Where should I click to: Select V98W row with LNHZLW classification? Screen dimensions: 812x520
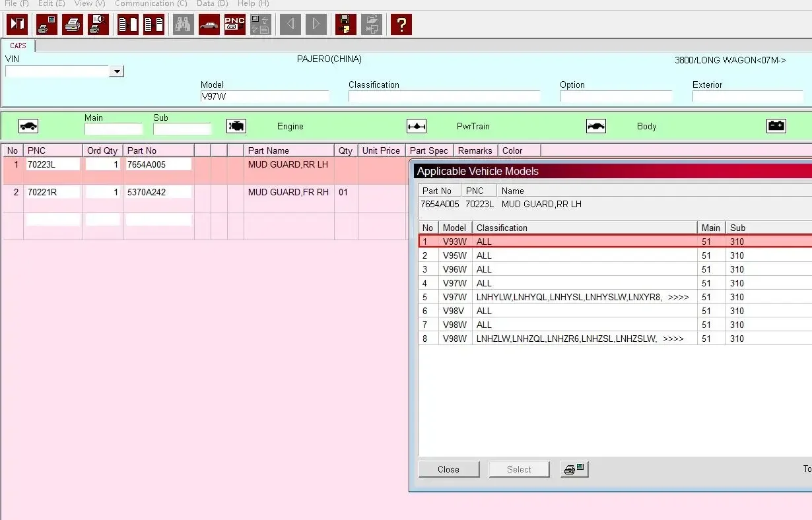615,339
